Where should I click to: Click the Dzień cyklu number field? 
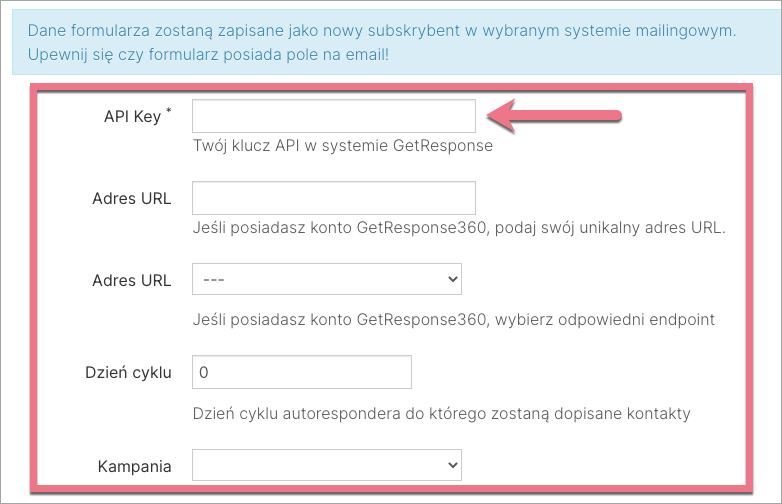301,373
